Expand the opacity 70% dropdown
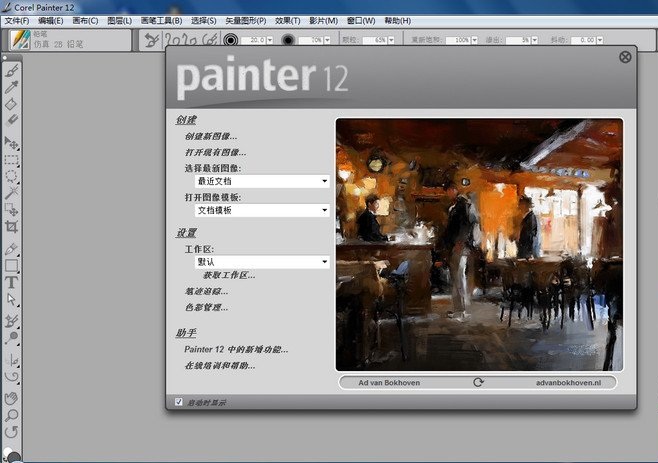This screenshot has height=463, width=658. click(x=327, y=40)
